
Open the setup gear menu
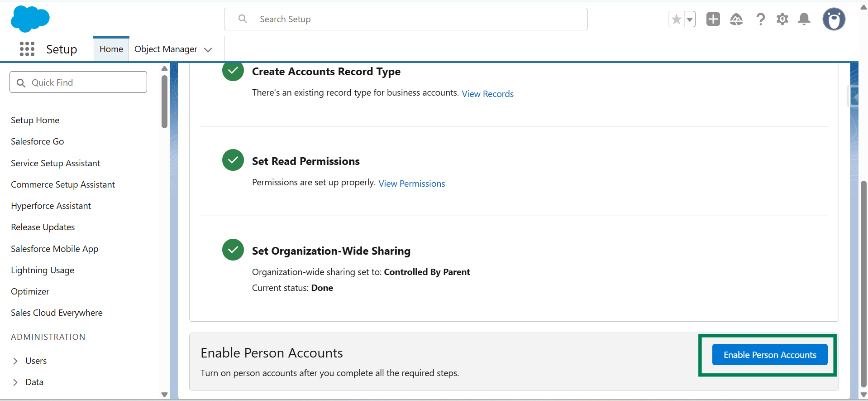(782, 19)
